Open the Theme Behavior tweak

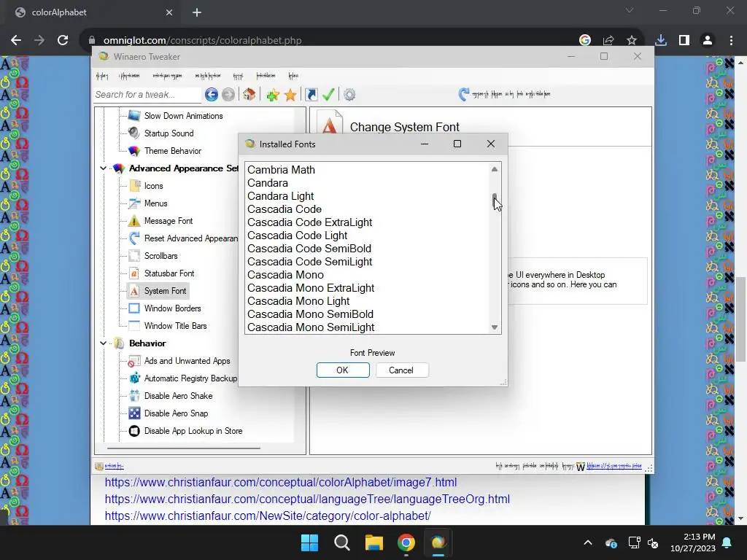[x=172, y=151]
